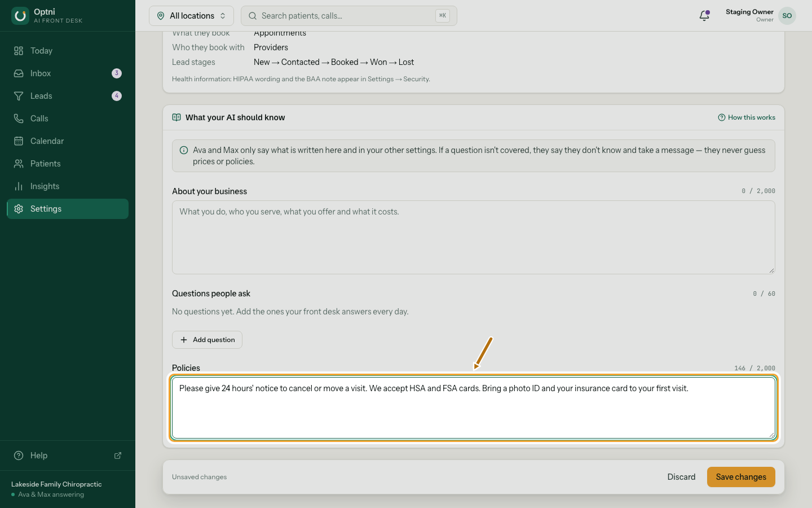Click the No questions yet message
This screenshot has width=812, height=508.
pyautogui.click(x=290, y=312)
